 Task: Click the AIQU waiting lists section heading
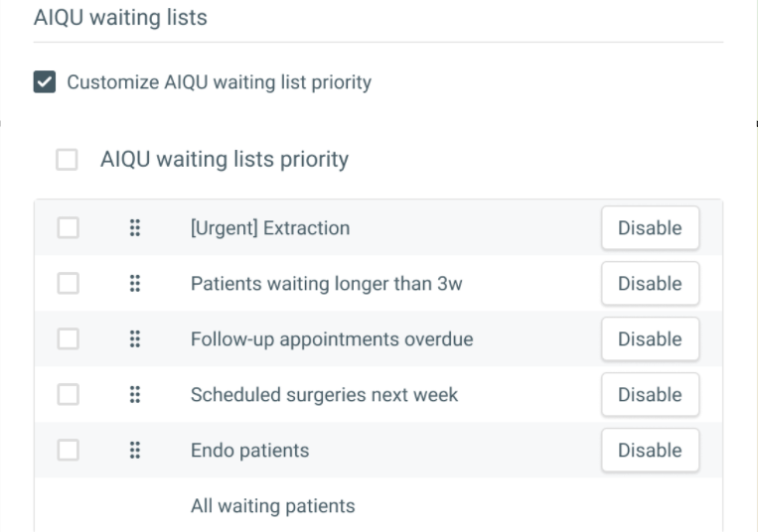(x=120, y=18)
